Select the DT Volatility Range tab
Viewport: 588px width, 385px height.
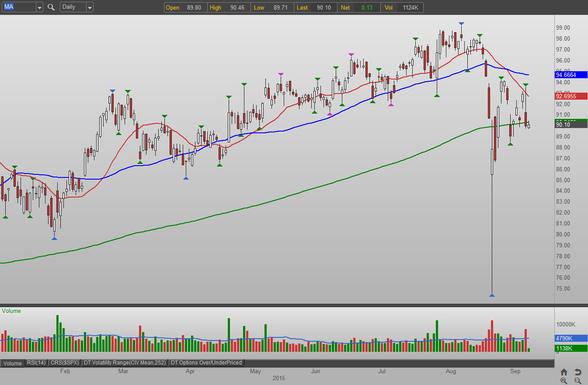tap(125, 363)
